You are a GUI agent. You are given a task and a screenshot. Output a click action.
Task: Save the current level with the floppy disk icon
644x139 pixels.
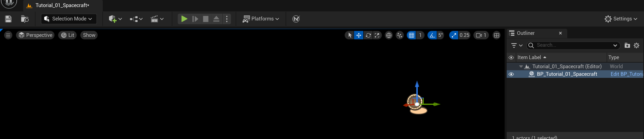point(8,19)
